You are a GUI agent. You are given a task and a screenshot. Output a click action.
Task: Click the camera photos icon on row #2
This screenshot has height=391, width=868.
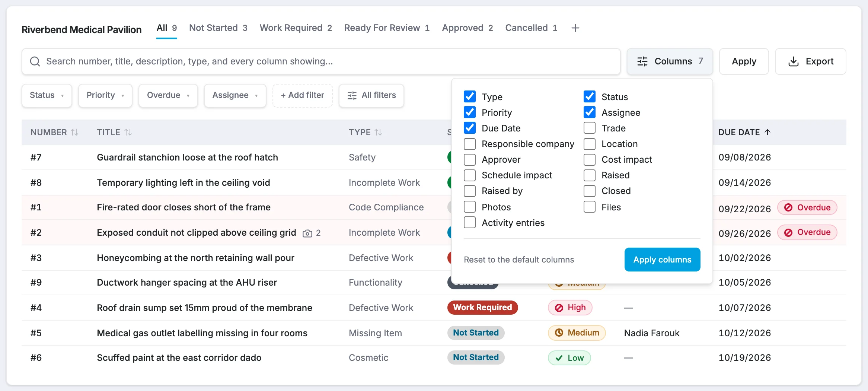(307, 233)
